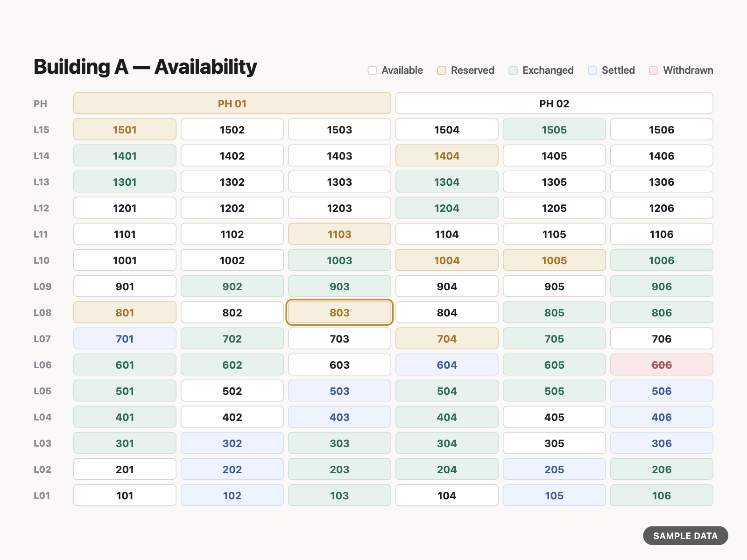Open reserved unit 1501
This screenshot has width=747, height=560.
click(125, 129)
